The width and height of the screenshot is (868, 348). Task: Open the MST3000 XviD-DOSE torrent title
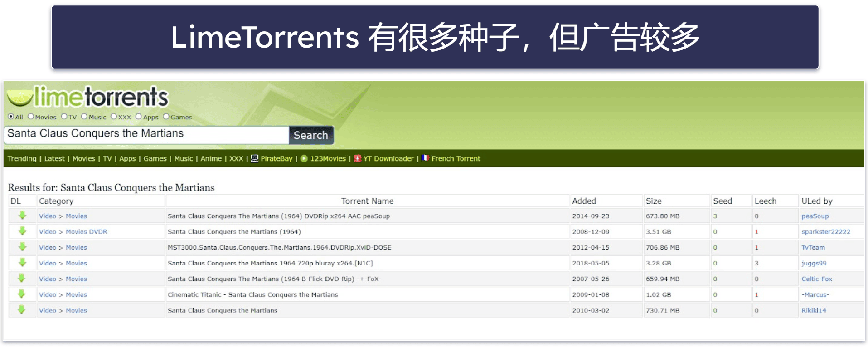279,247
